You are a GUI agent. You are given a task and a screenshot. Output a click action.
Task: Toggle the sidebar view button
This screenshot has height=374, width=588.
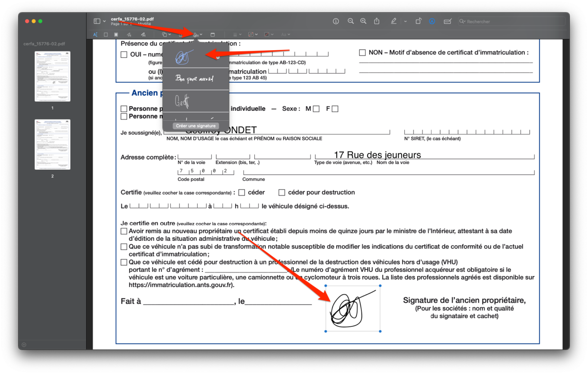97,21
